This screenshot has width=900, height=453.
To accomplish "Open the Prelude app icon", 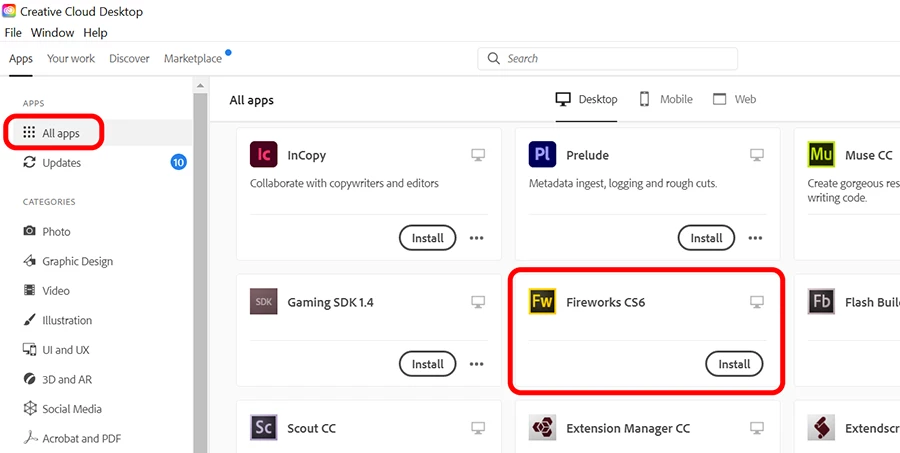I will click(542, 154).
